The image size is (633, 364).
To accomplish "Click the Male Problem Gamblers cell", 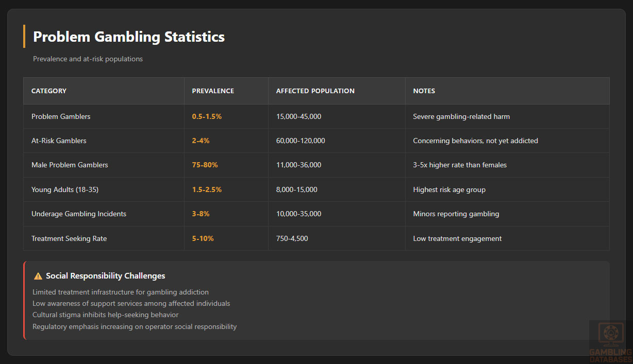I will 70,165.
